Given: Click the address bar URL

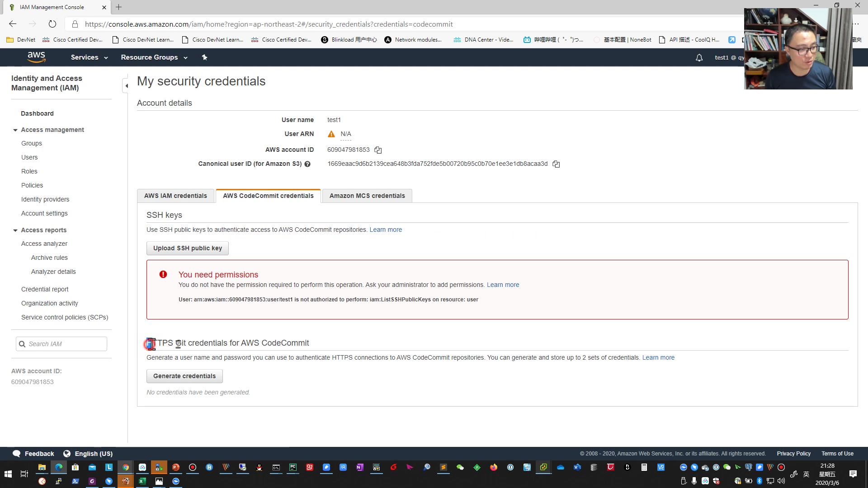Looking at the screenshot, I should coord(269,24).
